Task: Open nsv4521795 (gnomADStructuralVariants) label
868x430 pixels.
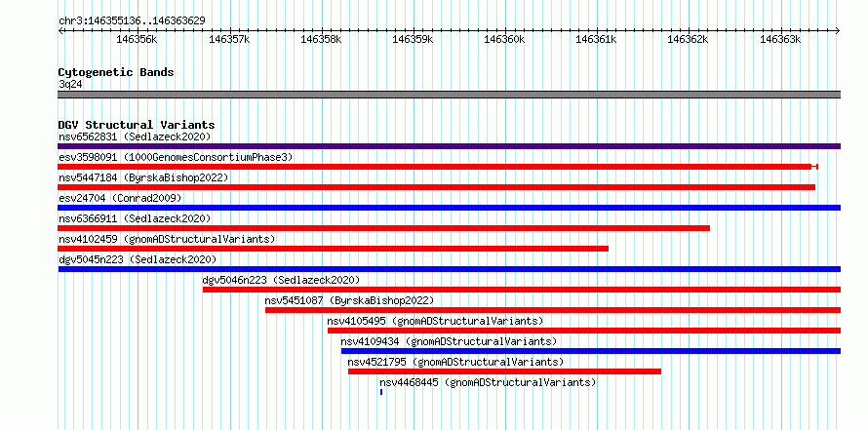Action: pos(455,362)
